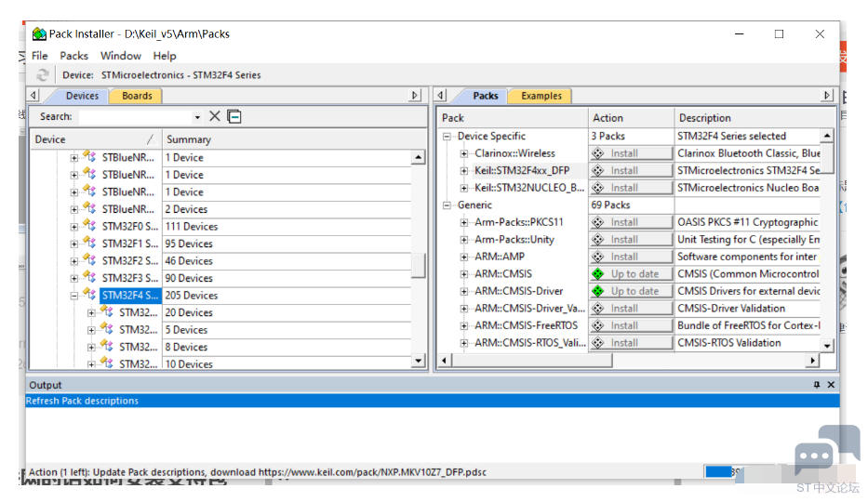
Task: Expand the STM32F0 Series tree node
Action: [73, 227]
